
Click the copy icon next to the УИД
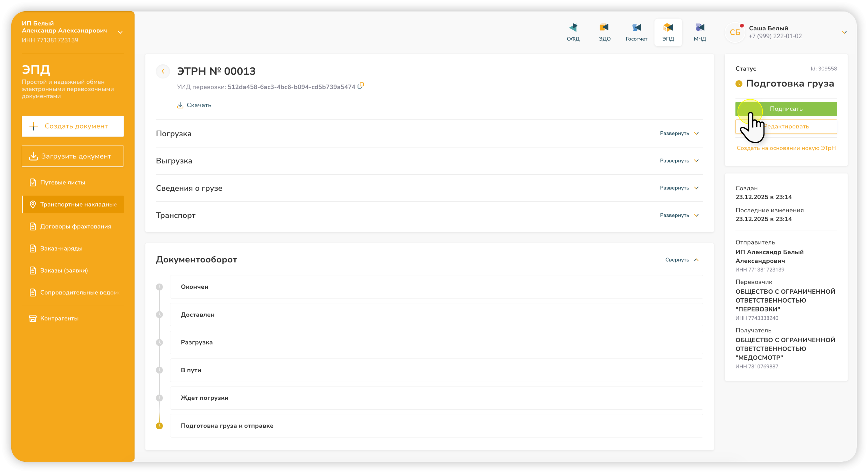[361, 86]
